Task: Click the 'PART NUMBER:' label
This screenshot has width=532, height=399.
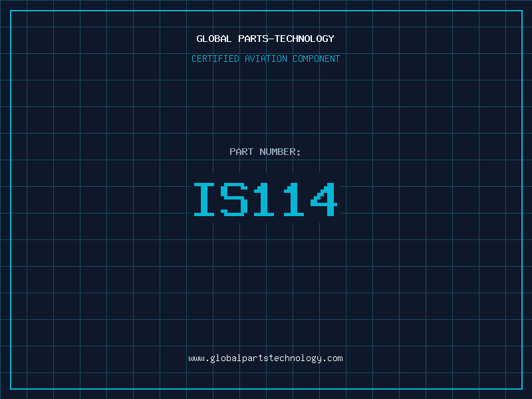Action: 265,152
